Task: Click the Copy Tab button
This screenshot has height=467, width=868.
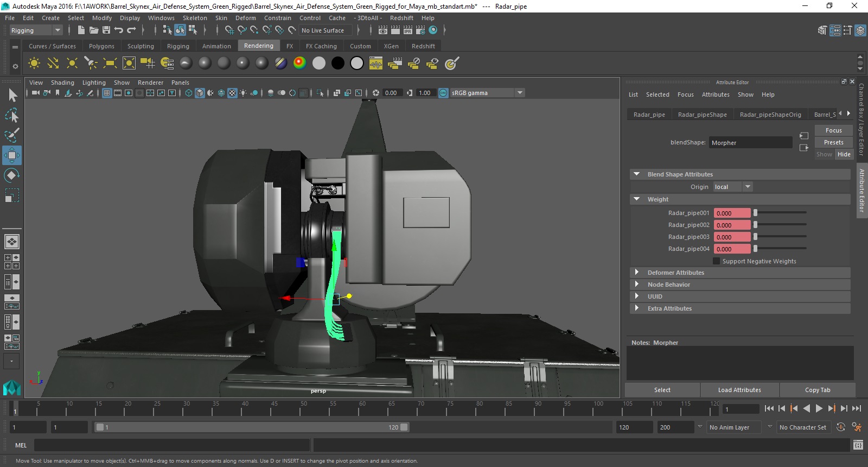Action: (x=818, y=390)
